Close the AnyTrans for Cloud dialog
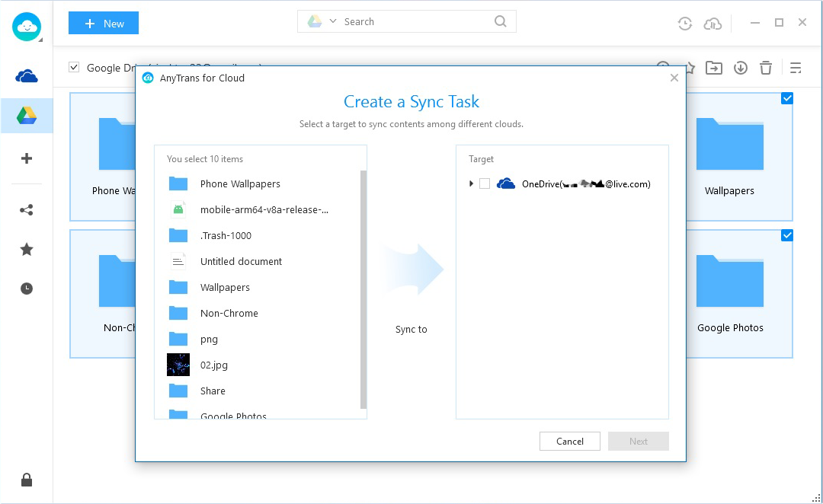 point(674,78)
